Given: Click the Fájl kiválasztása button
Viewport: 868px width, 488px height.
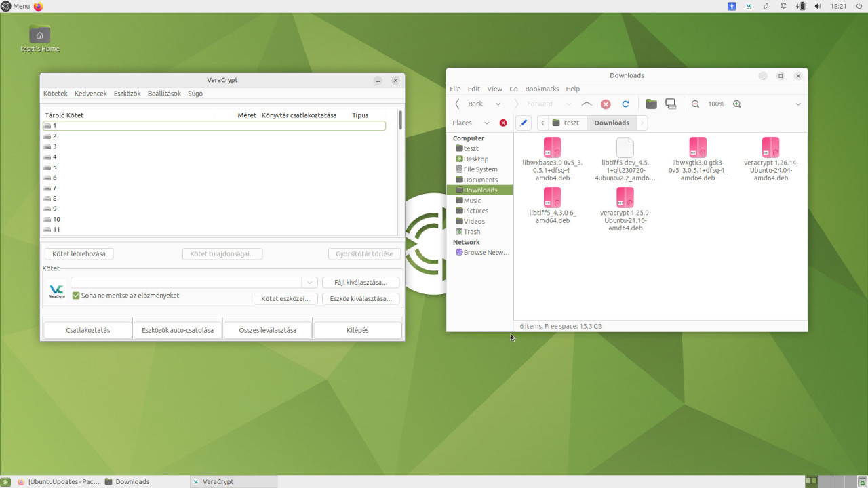Looking at the screenshot, I should [x=361, y=283].
